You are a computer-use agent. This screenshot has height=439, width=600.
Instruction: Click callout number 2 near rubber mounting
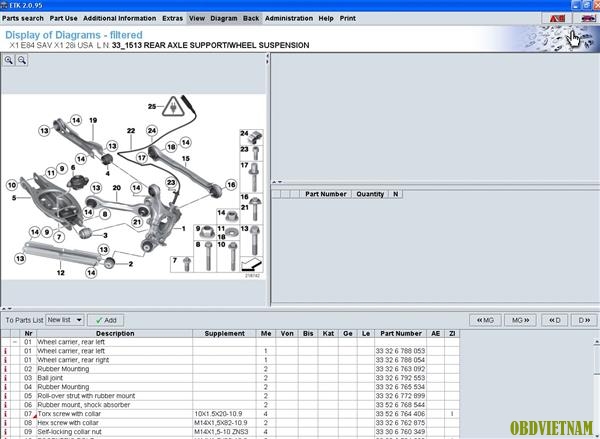click(131, 264)
